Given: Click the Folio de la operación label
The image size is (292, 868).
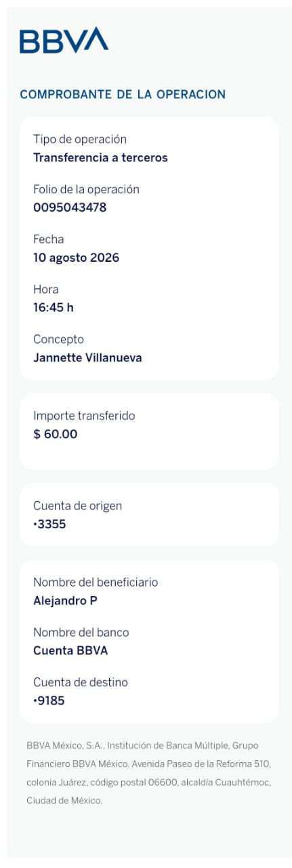Looking at the screenshot, I should coord(86,189).
